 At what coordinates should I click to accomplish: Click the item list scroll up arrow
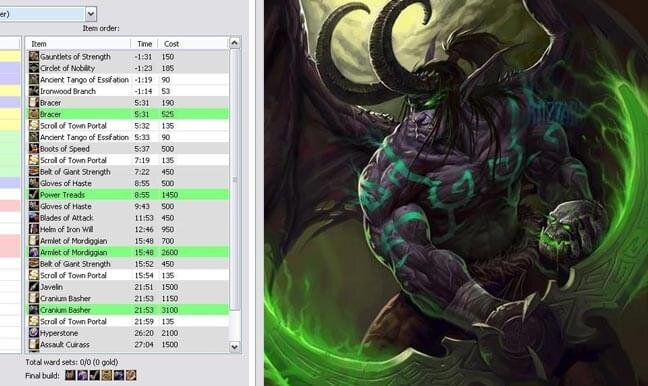point(234,43)
